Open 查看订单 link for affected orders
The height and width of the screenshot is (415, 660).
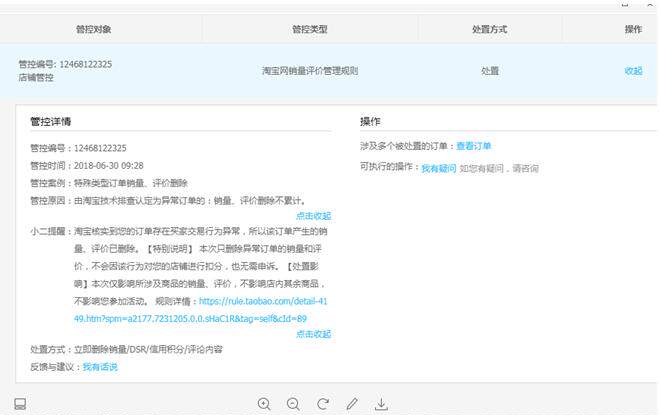coord(474,146)
